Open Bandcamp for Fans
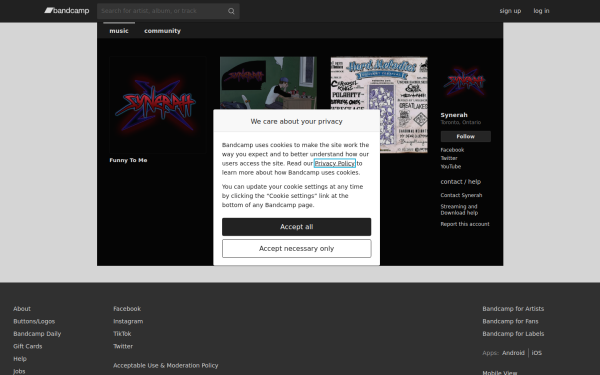Viewport: 600px width, 375px height. [510, 321]
